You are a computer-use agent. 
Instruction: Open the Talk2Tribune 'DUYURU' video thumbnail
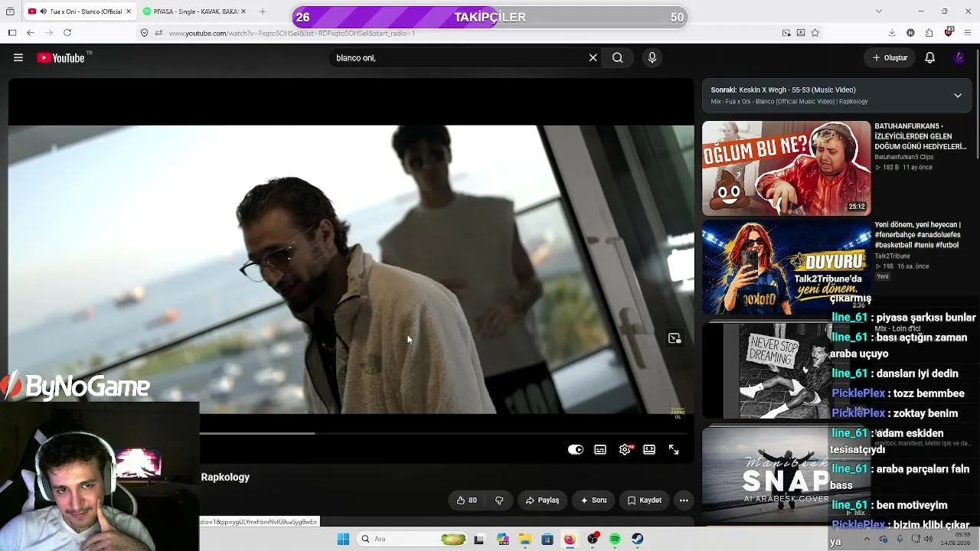(786, 267)
